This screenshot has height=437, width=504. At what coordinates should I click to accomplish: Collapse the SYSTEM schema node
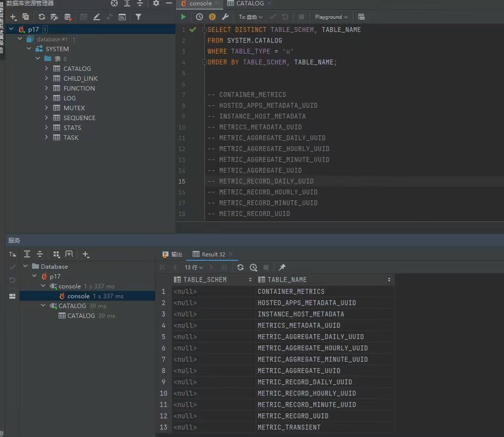(x=29, y=49)
